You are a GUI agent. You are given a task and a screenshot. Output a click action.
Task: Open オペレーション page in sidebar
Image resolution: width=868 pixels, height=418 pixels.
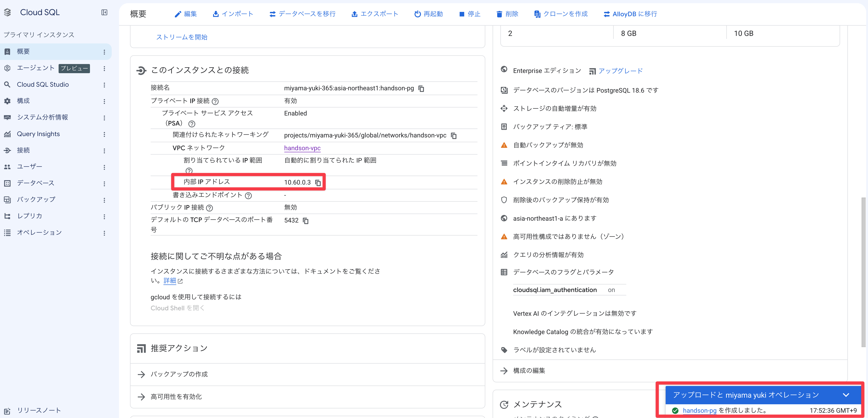(x=56, y=233)
